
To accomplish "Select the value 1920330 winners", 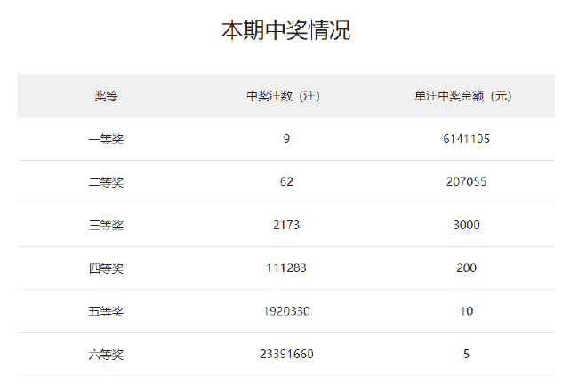I will pos(286,311).
